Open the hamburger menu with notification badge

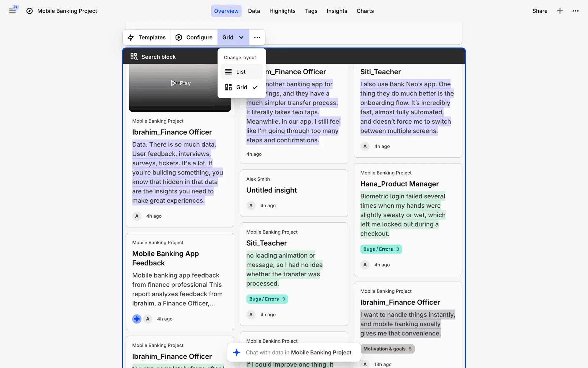point(12,11)
